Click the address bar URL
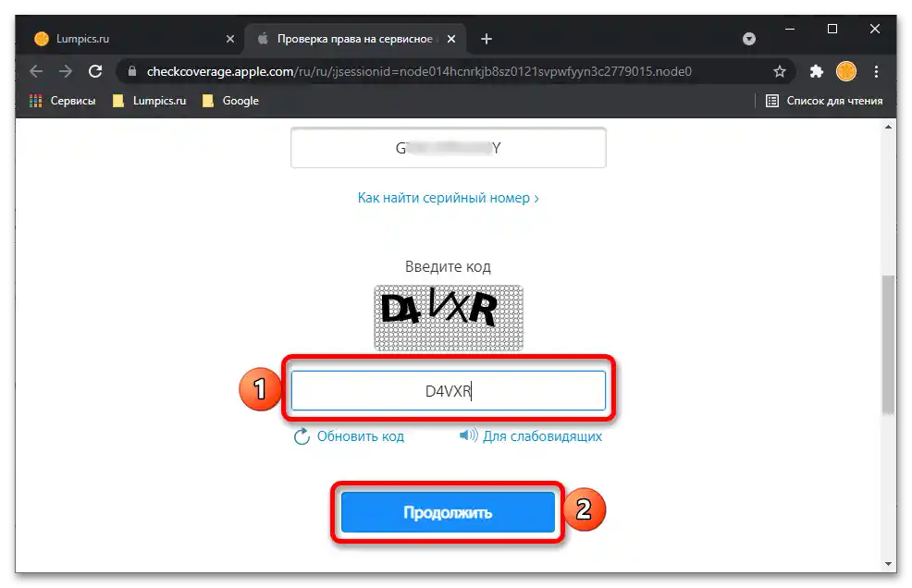Screen dimensions: 912x588 coord(419,71)
